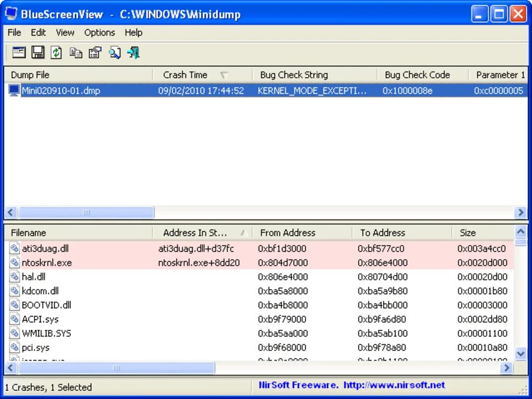The height and width of the screenshot is (399, 532).
Task: Open the Options menu
Action: click(x=100, y=32)
